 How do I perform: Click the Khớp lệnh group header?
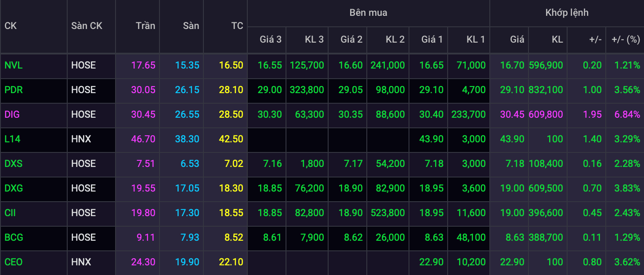point(567,13)
